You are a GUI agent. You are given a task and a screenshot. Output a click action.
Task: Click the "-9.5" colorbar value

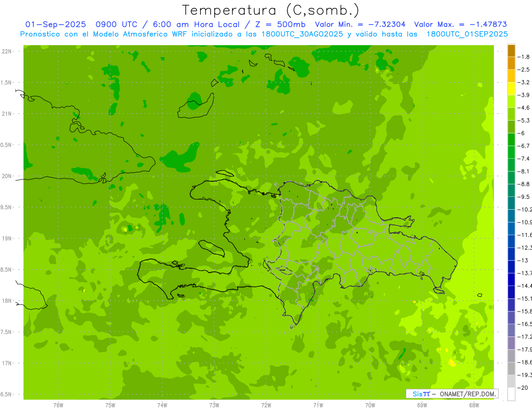524,196
